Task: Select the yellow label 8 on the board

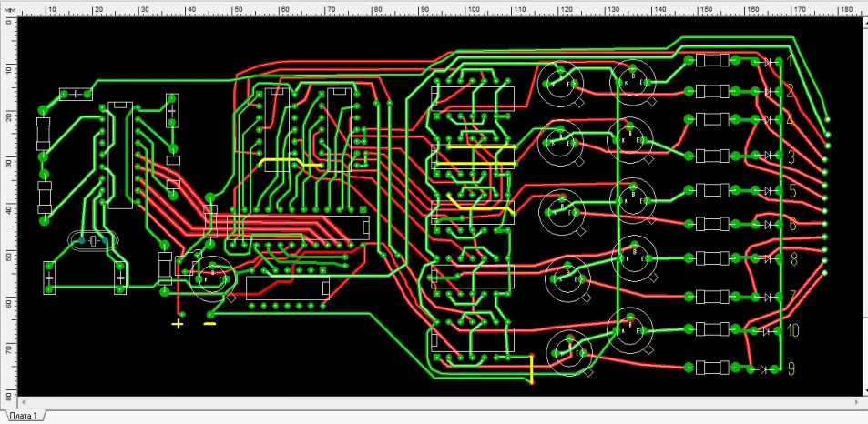Action: coord(793,258)
